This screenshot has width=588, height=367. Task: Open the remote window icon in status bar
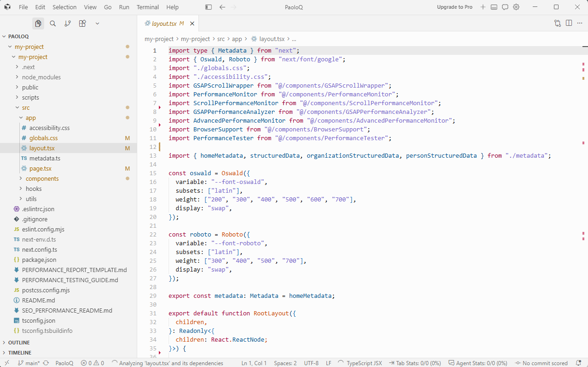(7, 363)
